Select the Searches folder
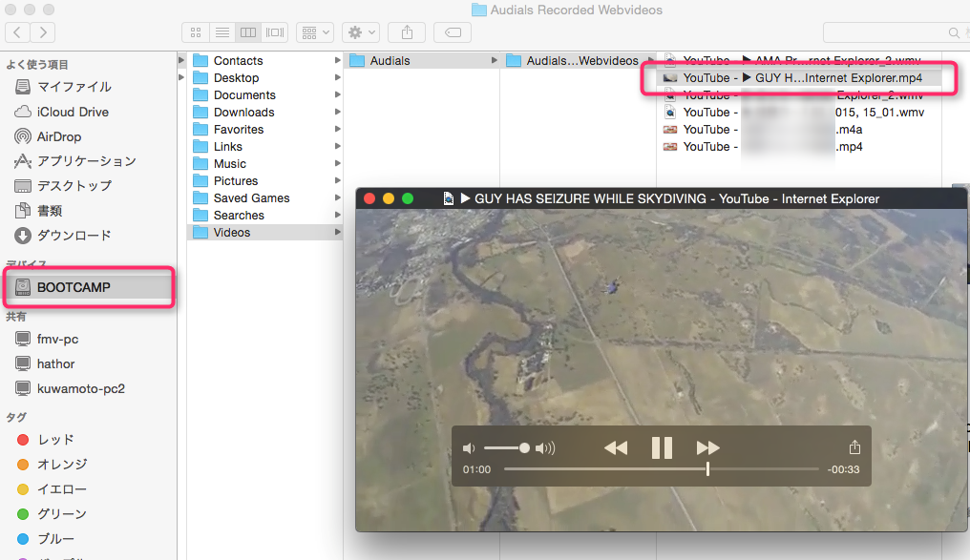970x560 pixels. [264, 215]
